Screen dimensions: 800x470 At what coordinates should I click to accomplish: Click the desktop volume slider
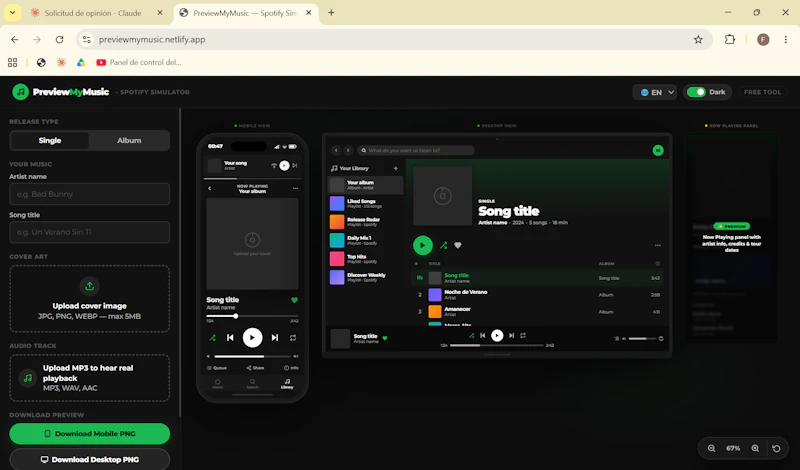[642, 338]
